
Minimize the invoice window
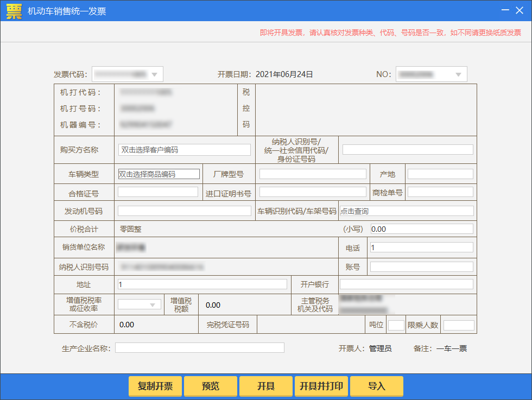tap(505, 10)
